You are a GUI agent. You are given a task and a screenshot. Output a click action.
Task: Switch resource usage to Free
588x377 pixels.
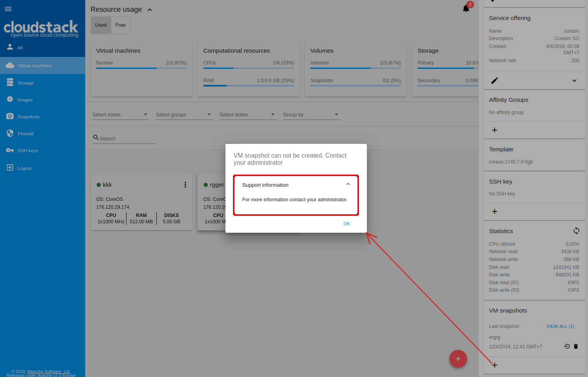[121, 25]
